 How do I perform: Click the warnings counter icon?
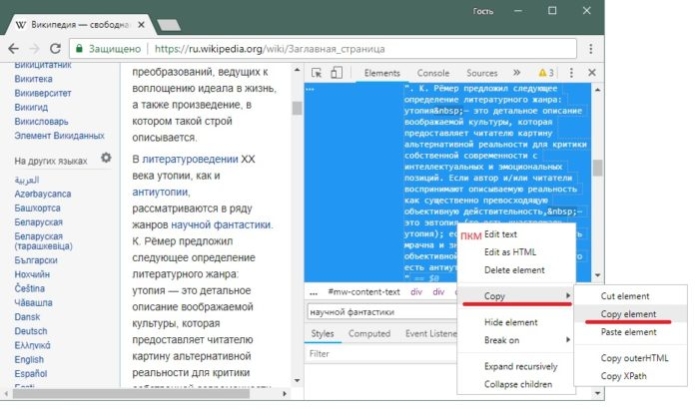(546, 73)
